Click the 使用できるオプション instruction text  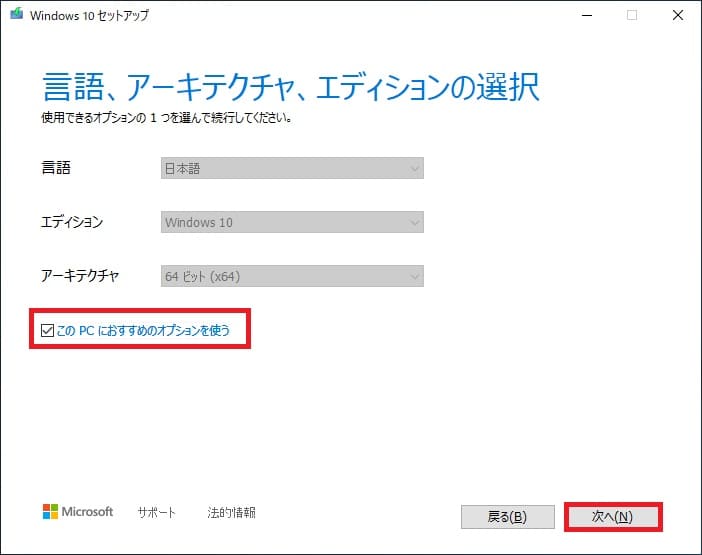165,118
